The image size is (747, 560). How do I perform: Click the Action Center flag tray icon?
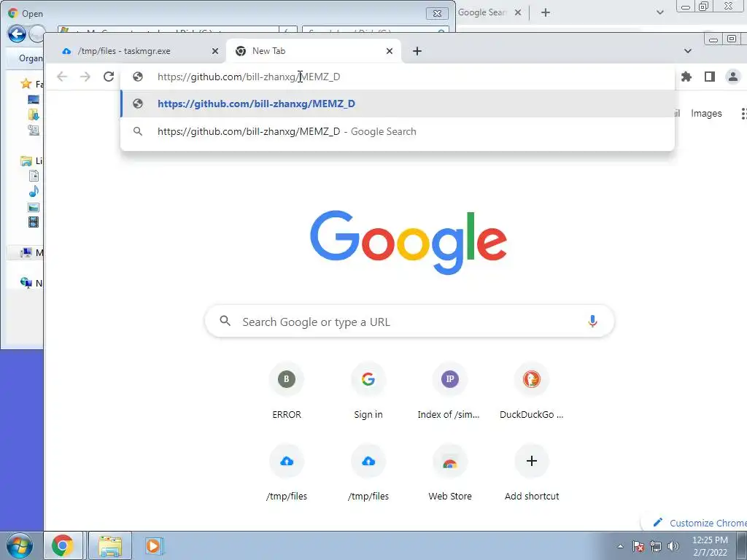point(638,546)
